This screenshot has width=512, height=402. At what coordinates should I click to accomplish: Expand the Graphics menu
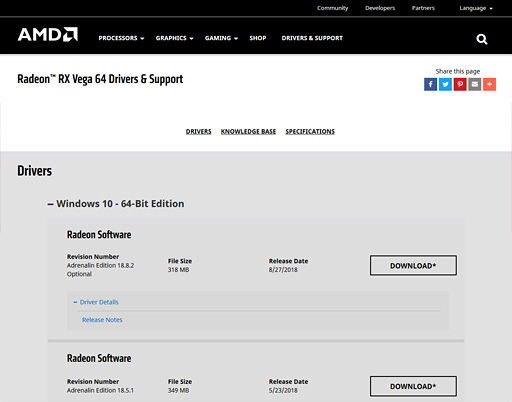174,38
